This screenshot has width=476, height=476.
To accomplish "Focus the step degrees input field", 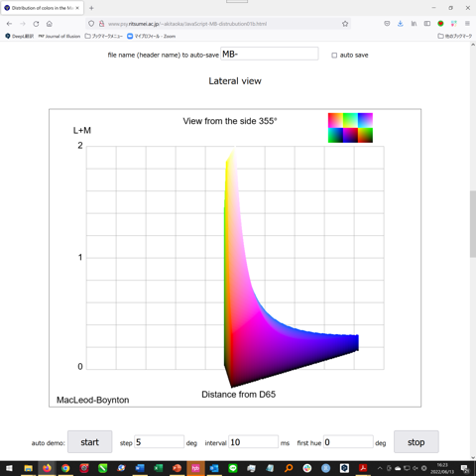I will [x=159, y=442].
